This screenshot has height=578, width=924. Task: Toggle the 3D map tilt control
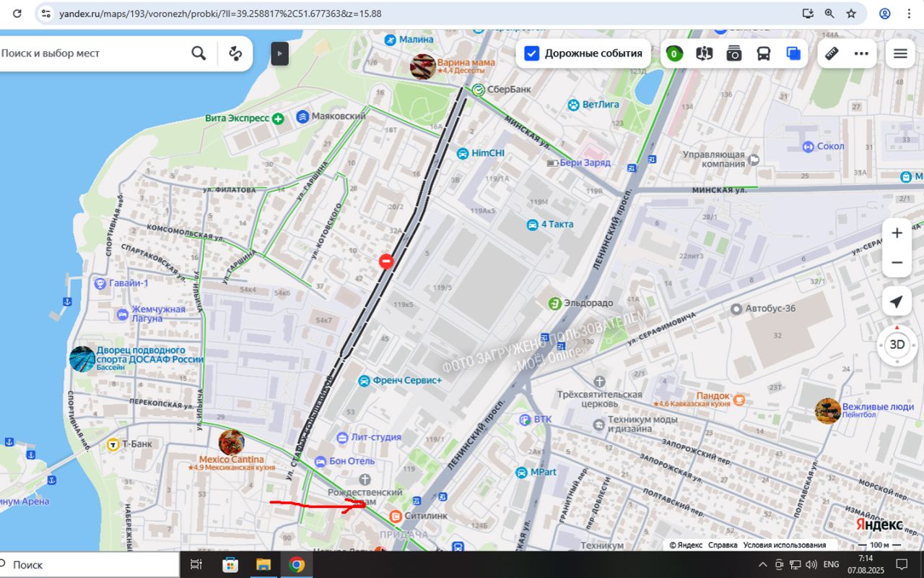tap(897, 345)
